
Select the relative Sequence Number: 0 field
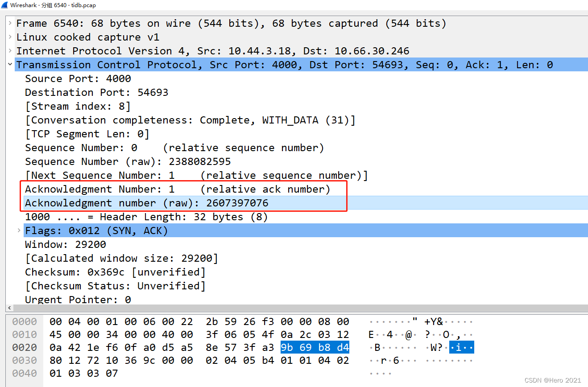(x=174, y=148)
